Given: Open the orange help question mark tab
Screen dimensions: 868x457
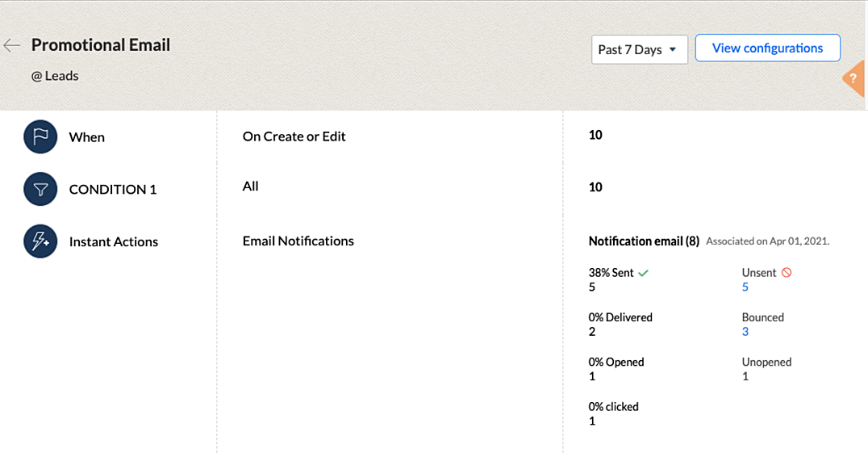Looking at the screenshot, I should click(x=855, y=78).
